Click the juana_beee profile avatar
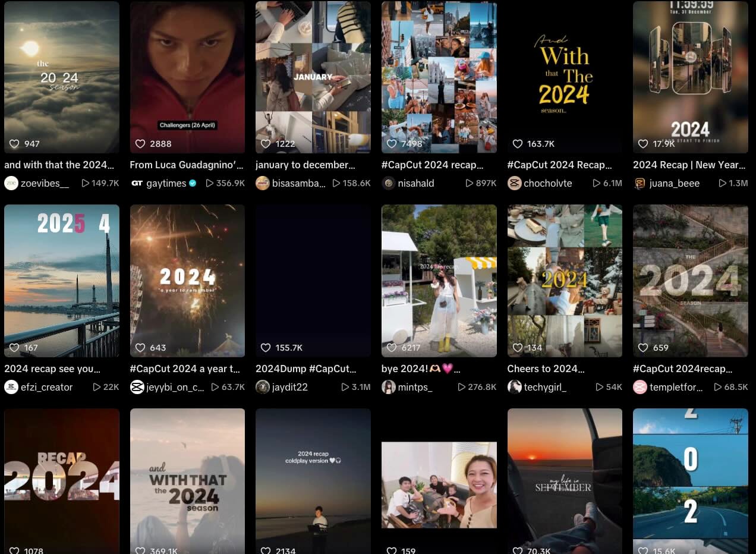The width and height of the screenshot is (756, 554). [x=640, y=183]
